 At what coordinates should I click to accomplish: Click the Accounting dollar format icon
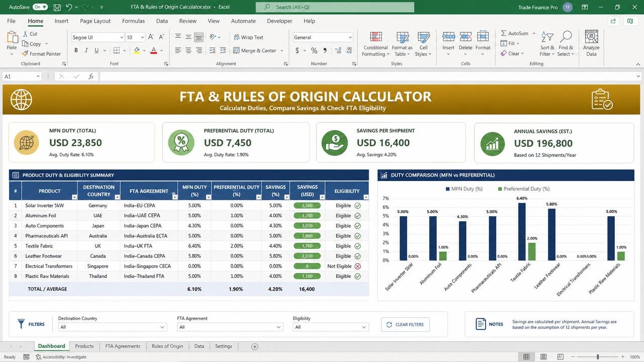(x=297, y=50)
